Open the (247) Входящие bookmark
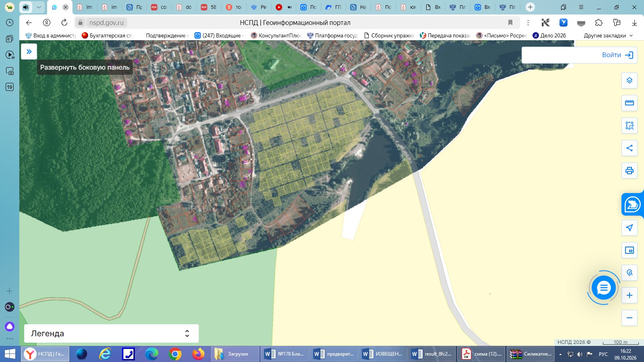The width and height of the screenshot is (644, 362). click(x=219, y=35)
